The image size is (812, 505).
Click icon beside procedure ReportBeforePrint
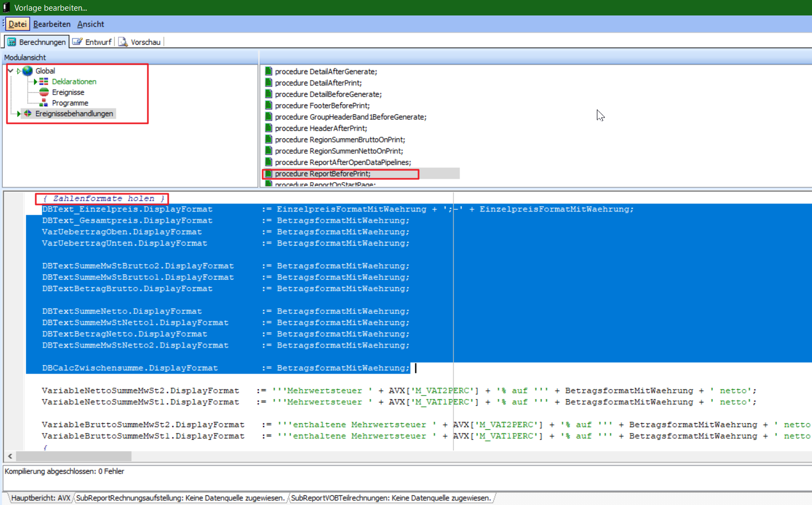269,173
